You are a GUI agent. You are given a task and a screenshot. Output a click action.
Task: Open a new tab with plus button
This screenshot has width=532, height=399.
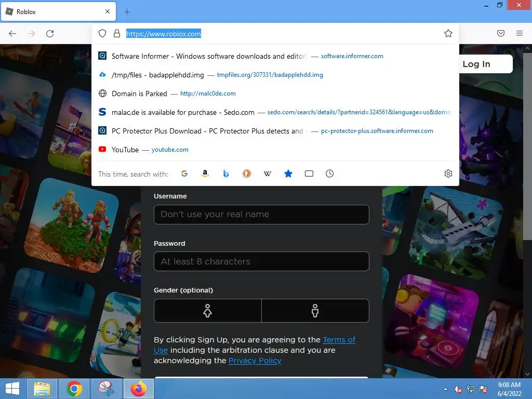coord(127,12)
